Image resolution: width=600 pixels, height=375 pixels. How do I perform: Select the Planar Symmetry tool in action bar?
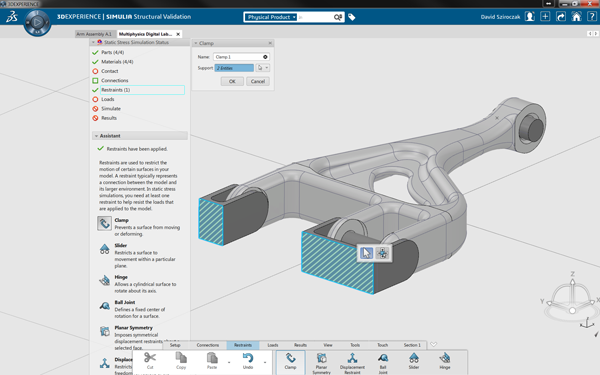[x=321, y=363]
